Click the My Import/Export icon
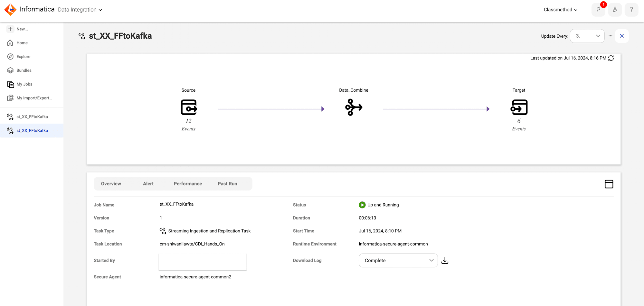Image resolution: width=644 pixels, height=306 pixels. coord(10,98)
